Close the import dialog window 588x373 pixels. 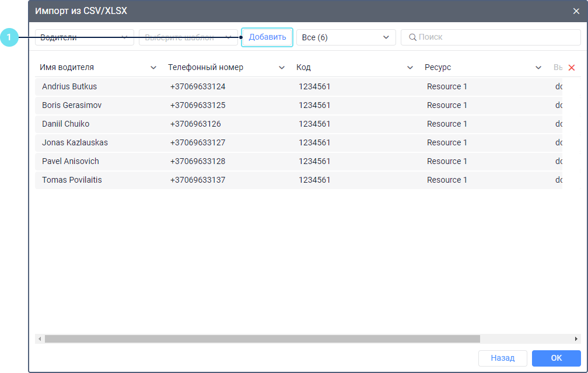(576, 11)
